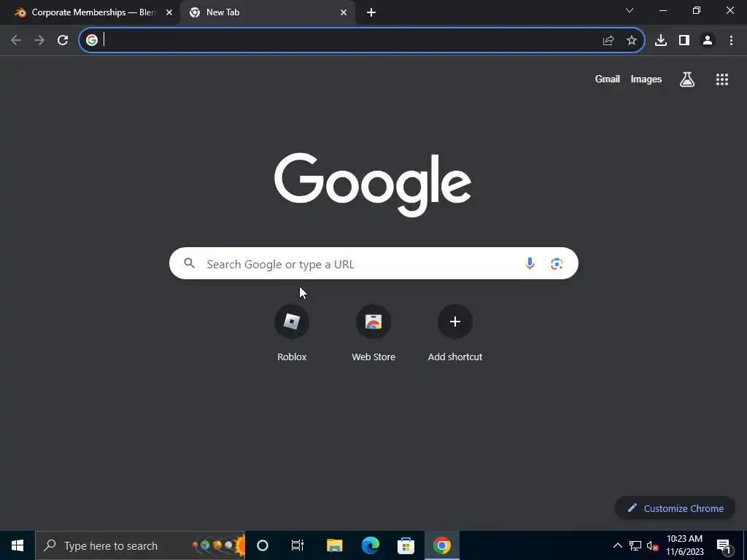The height and width of the screenshot is (560, 747).
Task: Start voice search with the microphone
Action: coord(530,263)
